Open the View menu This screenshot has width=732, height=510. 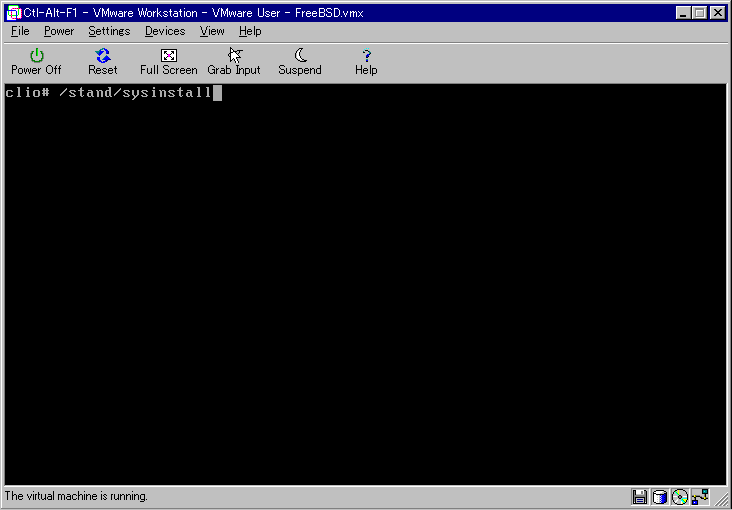(212, 31)
